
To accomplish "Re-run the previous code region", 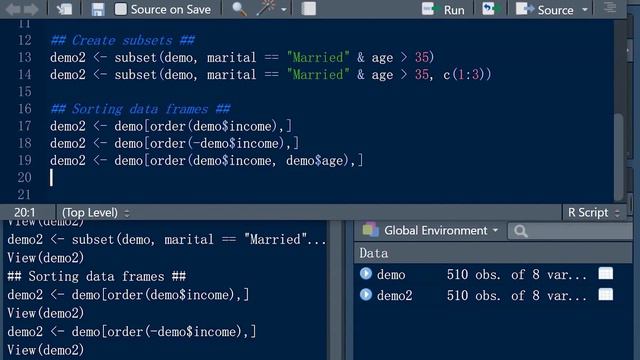I will 490,9.
